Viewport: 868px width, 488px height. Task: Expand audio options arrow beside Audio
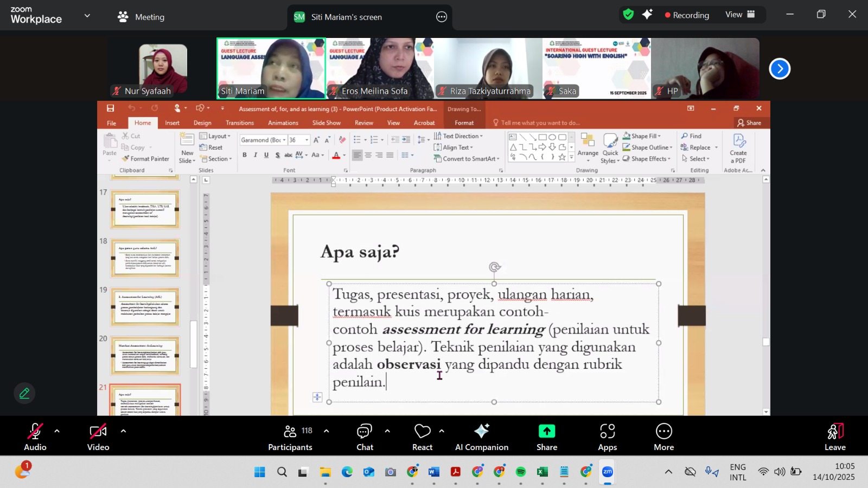(57, 431)
